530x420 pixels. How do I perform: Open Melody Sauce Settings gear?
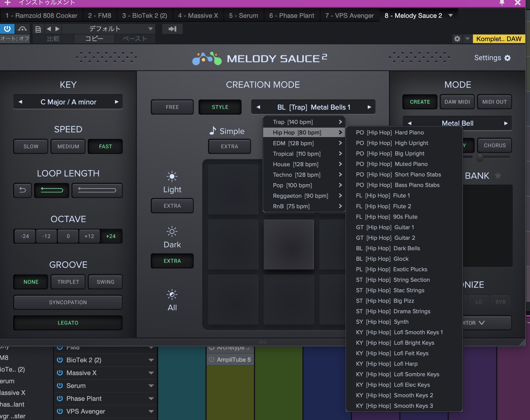click(x=508, y=58)
